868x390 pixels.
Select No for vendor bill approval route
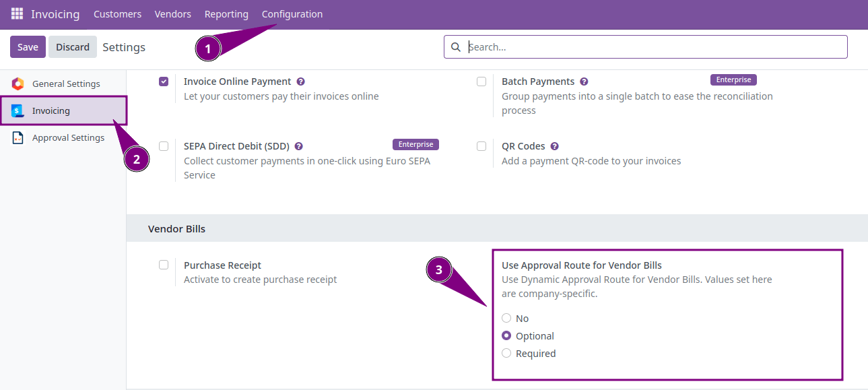(506, 318)
